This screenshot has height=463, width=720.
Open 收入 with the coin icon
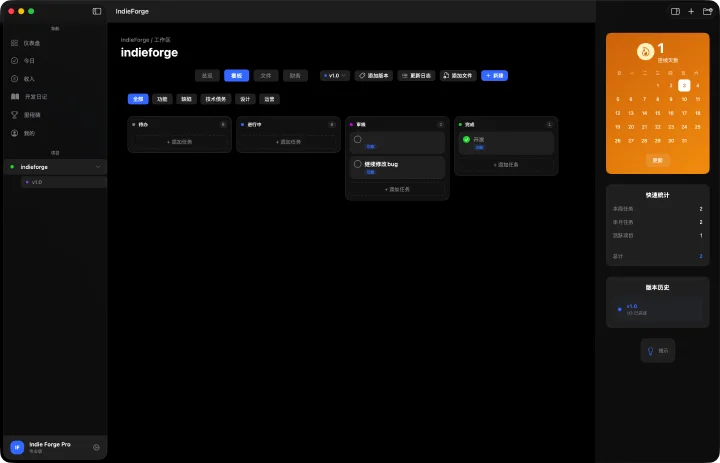pyautogui.click(x=14, y=79)
